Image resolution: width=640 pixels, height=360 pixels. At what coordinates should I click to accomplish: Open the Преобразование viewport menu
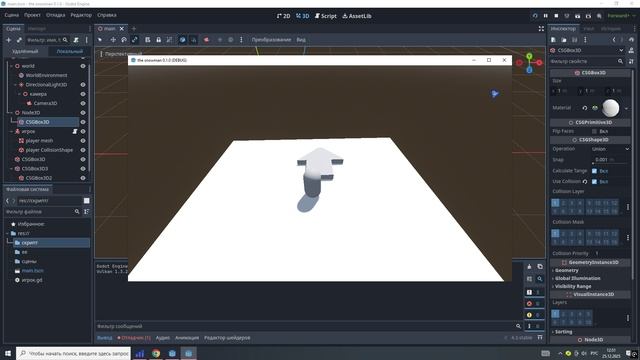click(271, 40)
